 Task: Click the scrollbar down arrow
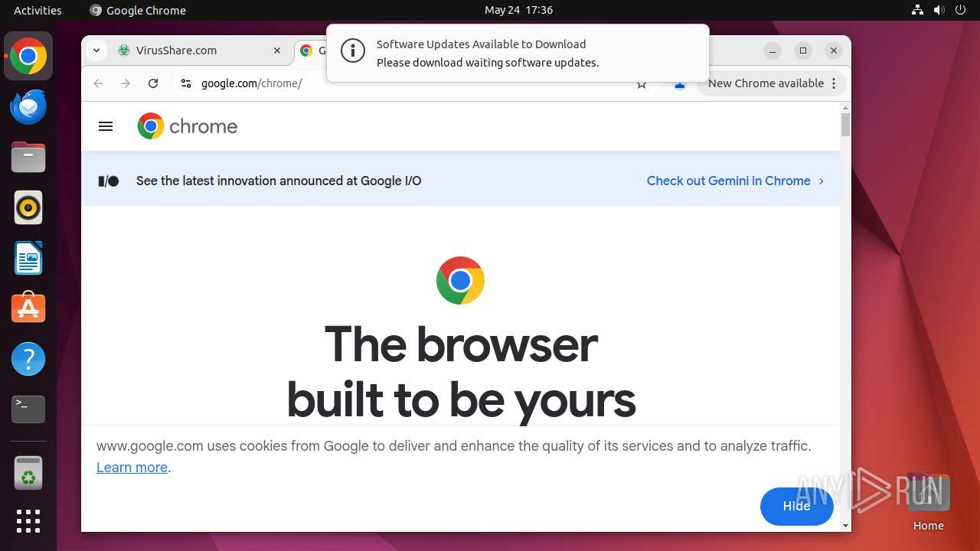click(845, 526)
